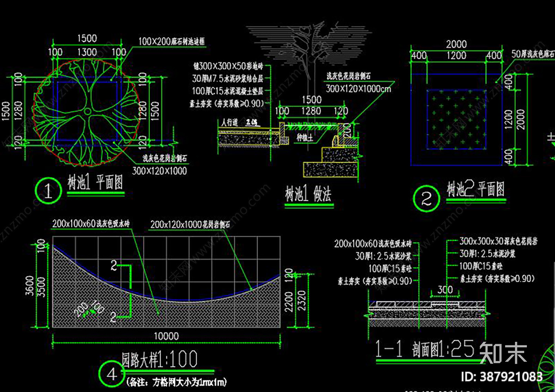
Task: Select the circled number 2 drawing marker
Action: [x=426, y=199]
